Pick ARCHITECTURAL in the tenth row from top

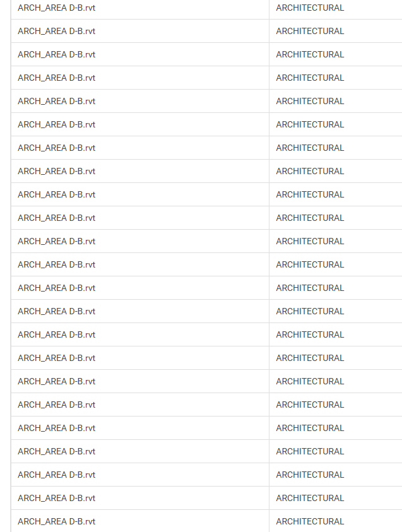(310, 218)
